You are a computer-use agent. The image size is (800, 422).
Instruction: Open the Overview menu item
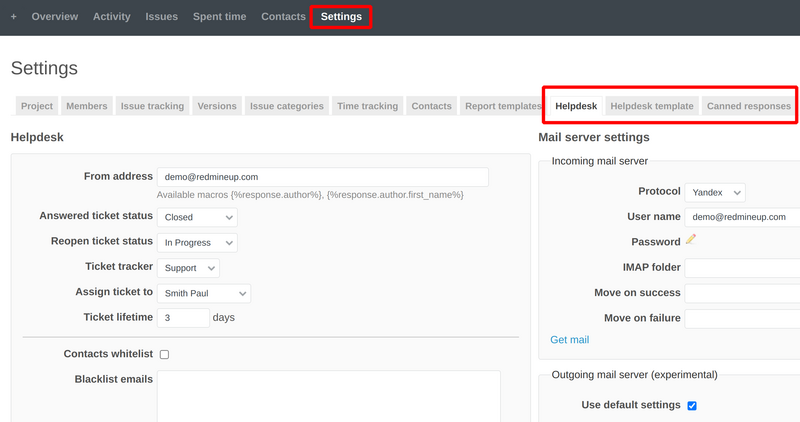coord(54,17)
